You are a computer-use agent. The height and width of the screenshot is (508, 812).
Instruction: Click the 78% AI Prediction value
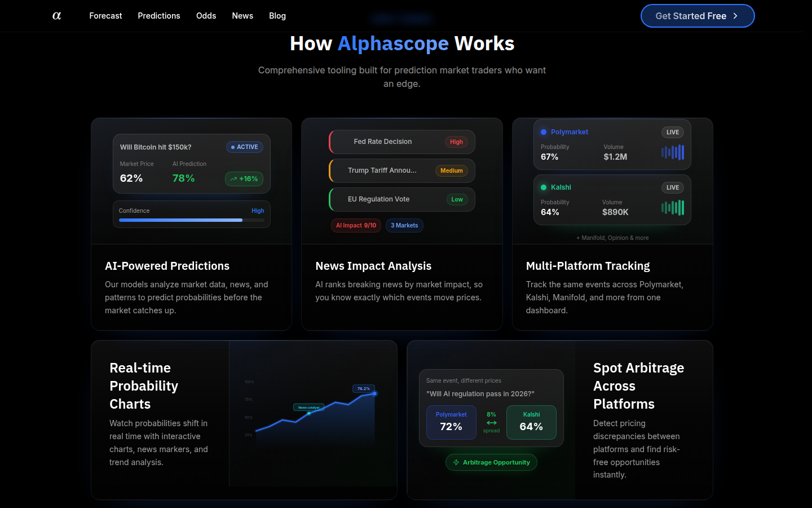(x=184, y=178)
